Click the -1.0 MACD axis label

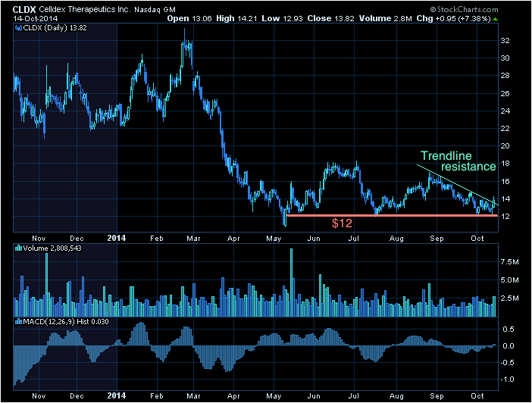[x=506, y=380]
